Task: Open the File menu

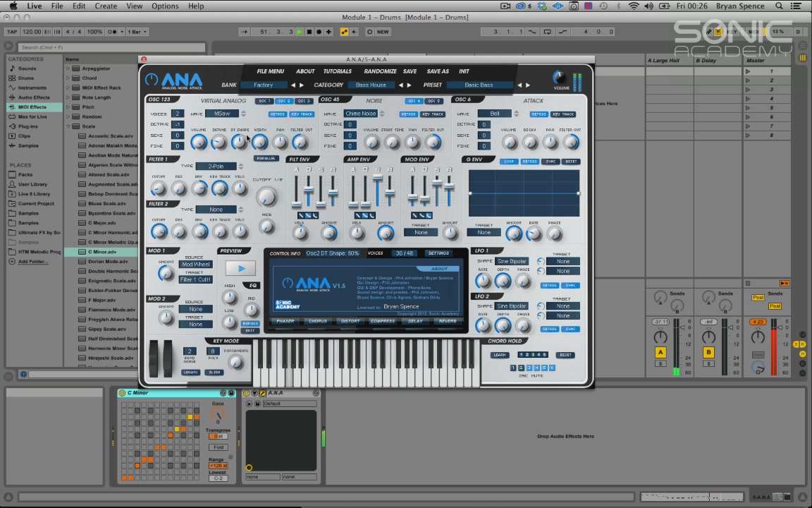Action: coord(57,6)
